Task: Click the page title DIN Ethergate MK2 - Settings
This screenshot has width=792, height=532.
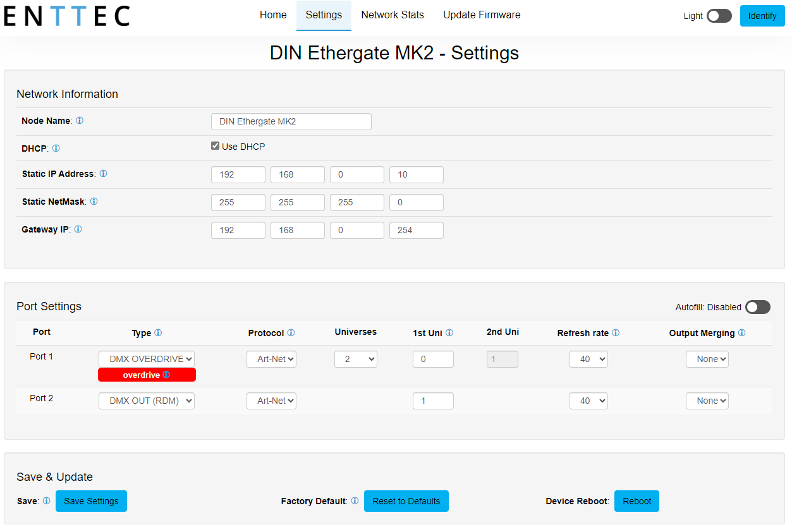Action: [394, 52]
